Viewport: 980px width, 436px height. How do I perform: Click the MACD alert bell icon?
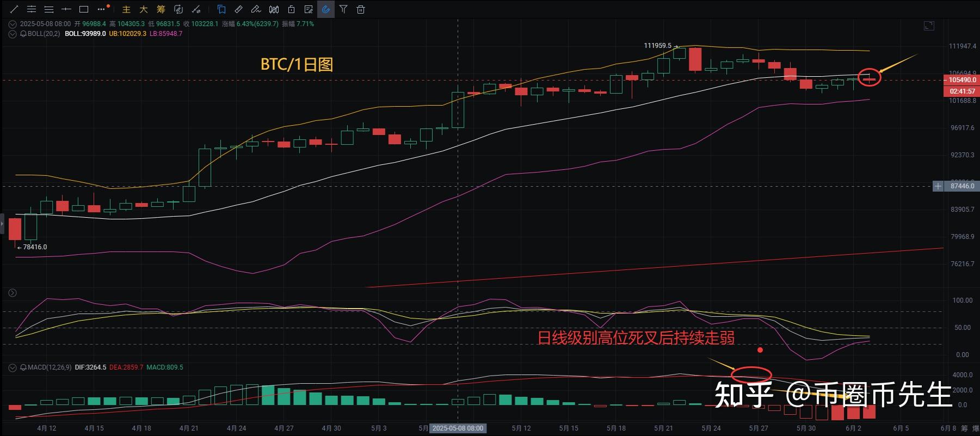23,367
